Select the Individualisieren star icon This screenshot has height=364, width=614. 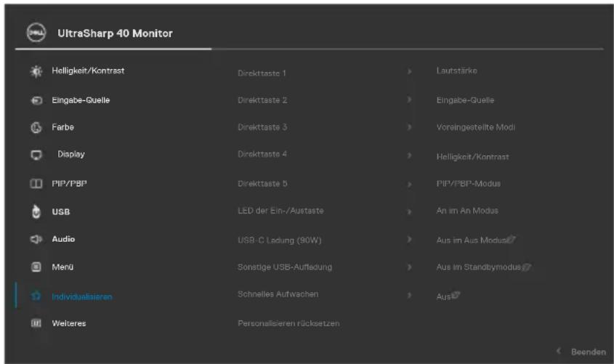coord(36,296)
